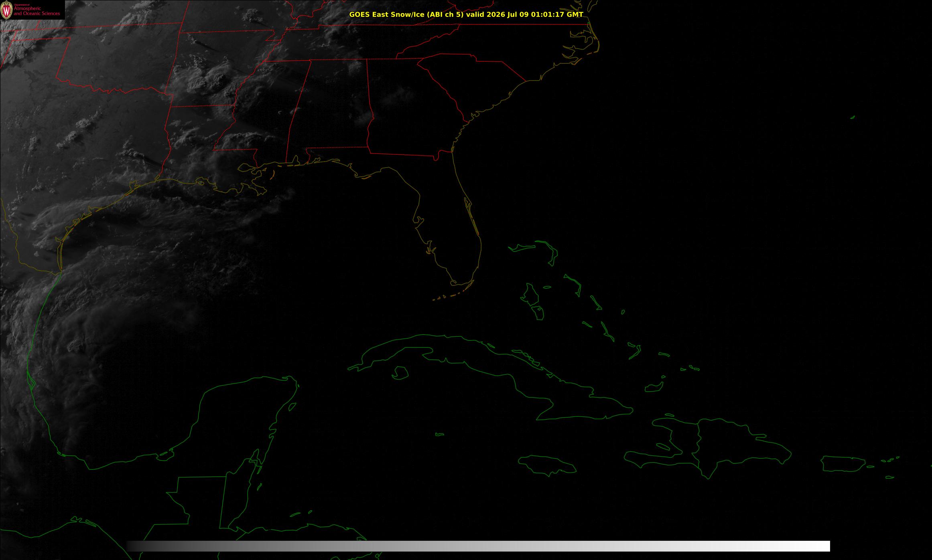Click inside the Puerto Rico outline

coord(843,464)
